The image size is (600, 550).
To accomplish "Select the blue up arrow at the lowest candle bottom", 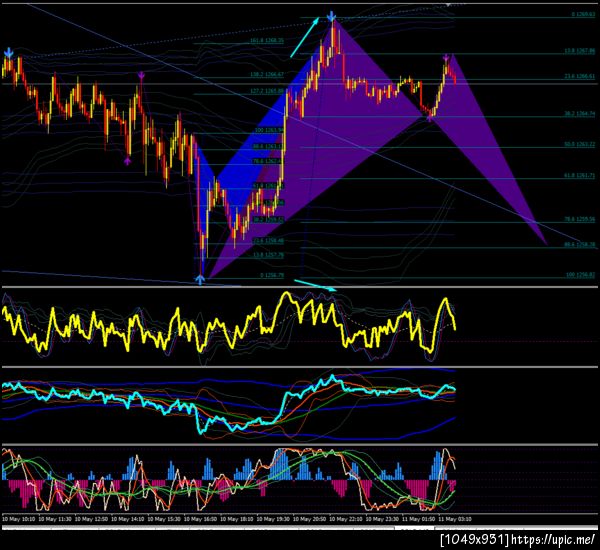I will coord(200,279).
